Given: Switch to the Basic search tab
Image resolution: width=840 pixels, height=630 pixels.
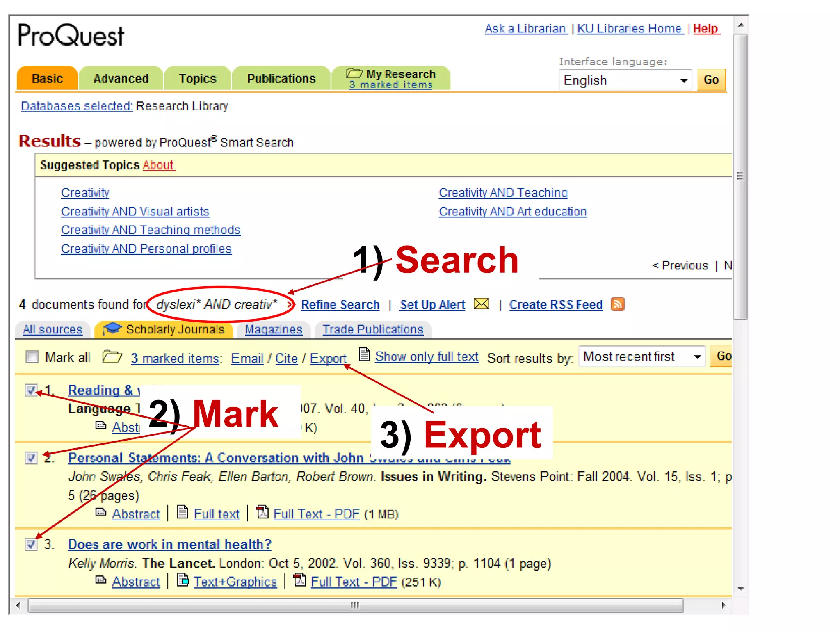Looking at the screenshot, I should click(47, 78).
